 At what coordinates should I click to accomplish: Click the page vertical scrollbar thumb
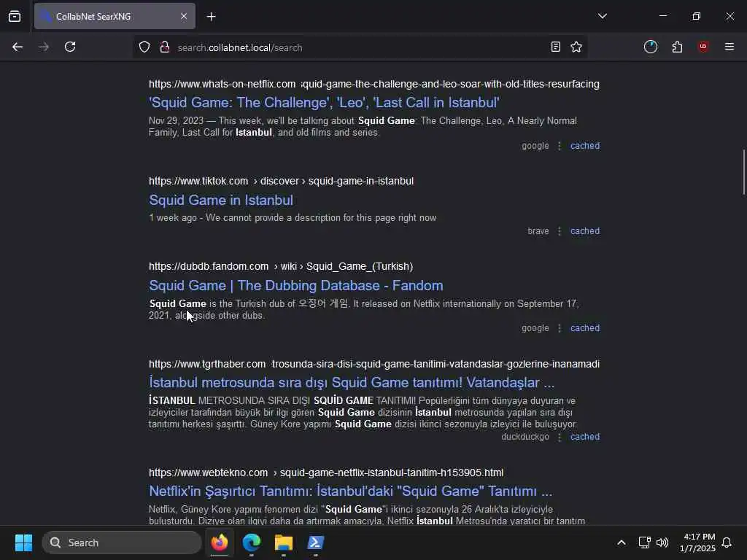[743, 172]
